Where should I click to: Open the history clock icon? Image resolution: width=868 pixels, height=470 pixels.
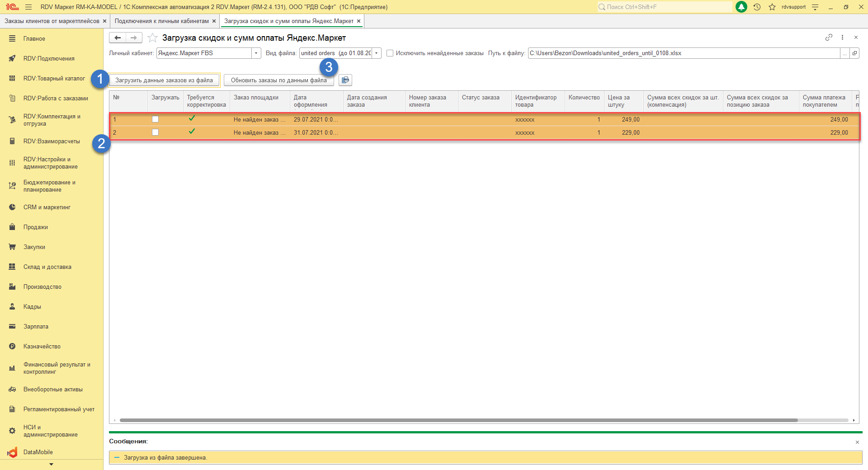click(x=757, y=7)
